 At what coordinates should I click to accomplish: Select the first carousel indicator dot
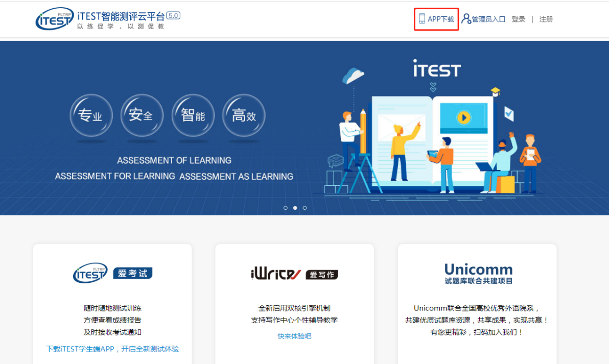(x=286, y=208)
